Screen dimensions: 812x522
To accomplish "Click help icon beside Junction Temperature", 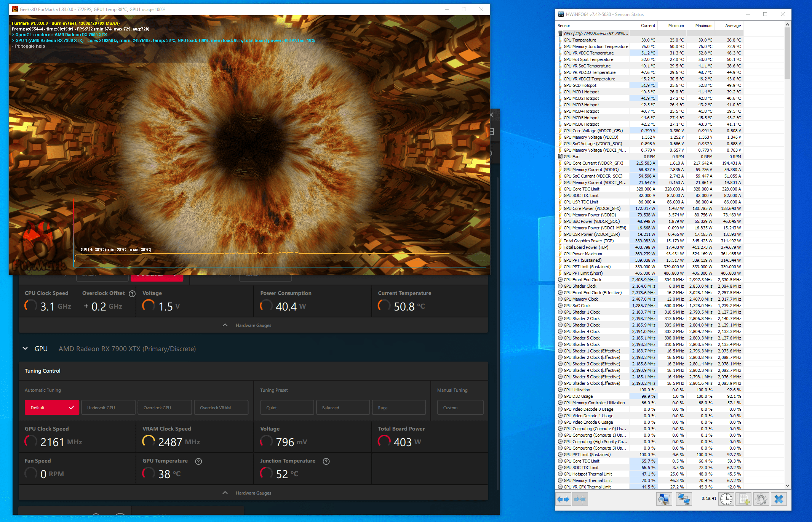I will (326, 461).
